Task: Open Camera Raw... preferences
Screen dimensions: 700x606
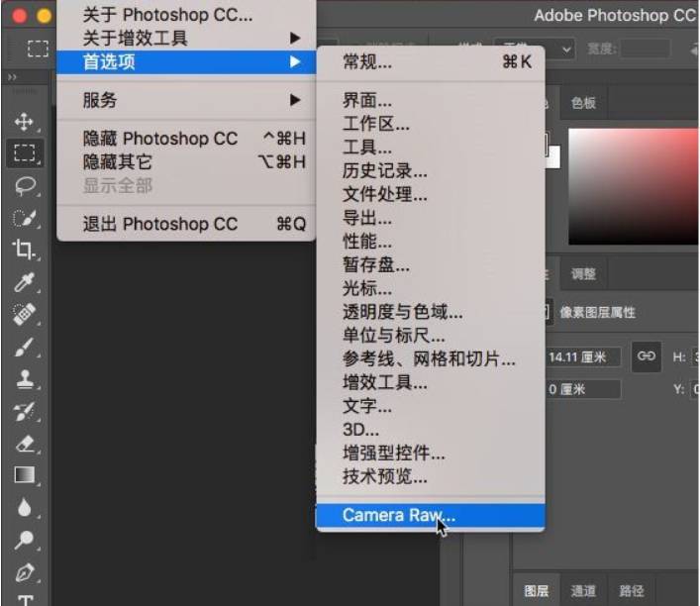Action: click(431, 515)
